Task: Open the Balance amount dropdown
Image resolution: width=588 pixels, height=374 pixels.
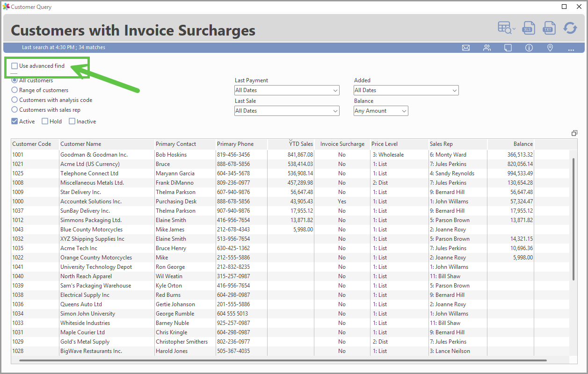Action: 381,111
